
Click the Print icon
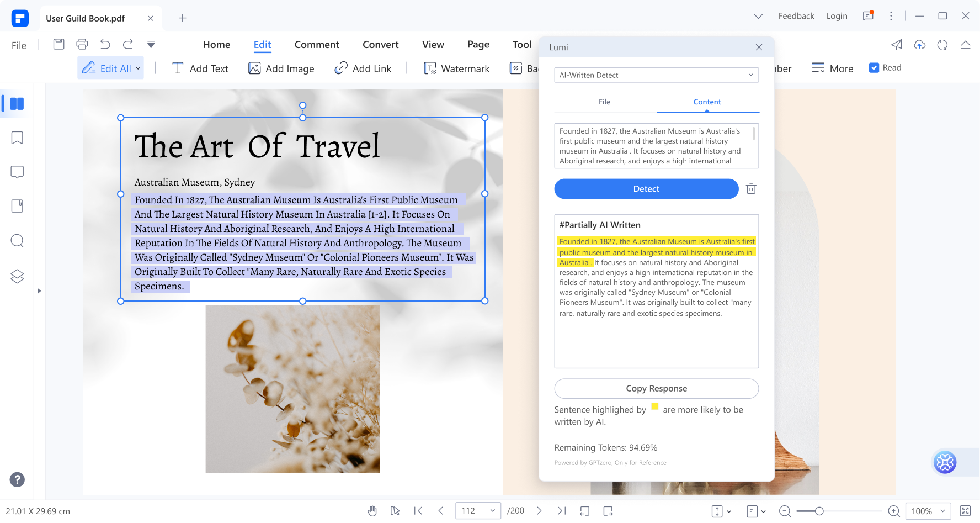click(82, 44)
